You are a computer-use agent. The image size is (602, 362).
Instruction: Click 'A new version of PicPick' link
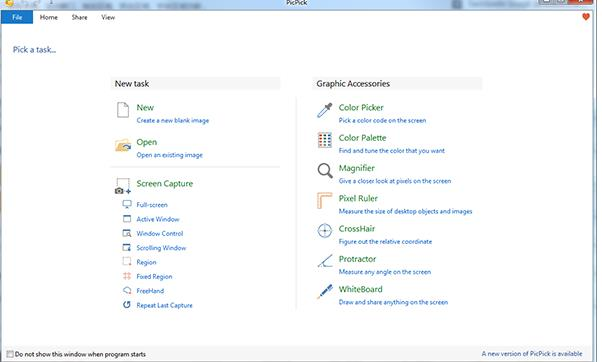pyautogui.click(x=532, y=354)
